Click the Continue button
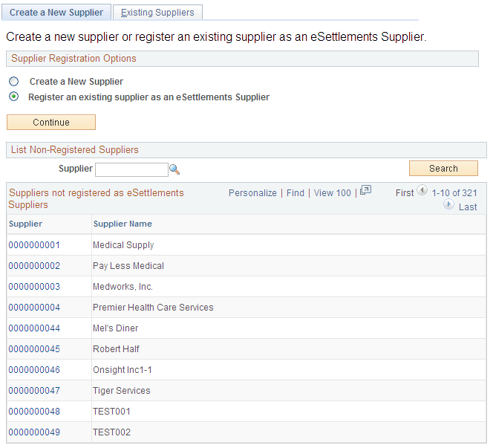 [x=51, y=122]
